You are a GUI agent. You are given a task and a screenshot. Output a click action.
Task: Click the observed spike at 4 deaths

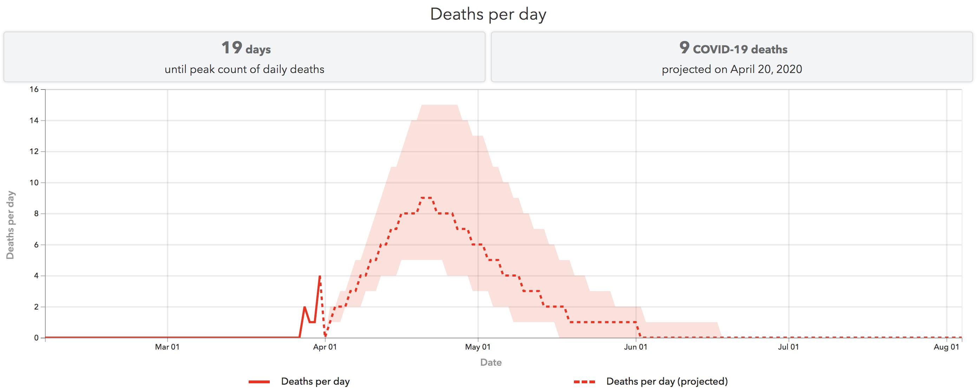click(320, 276)
